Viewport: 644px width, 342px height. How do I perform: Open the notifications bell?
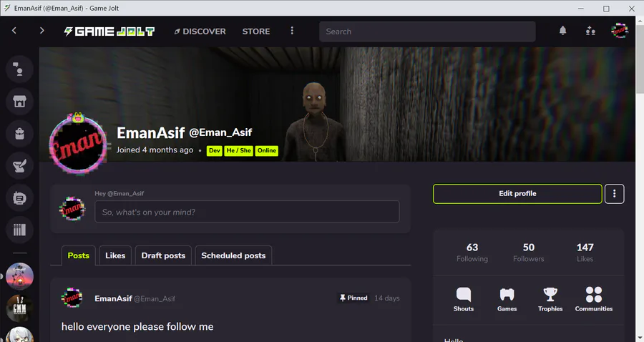pos(562,30)
